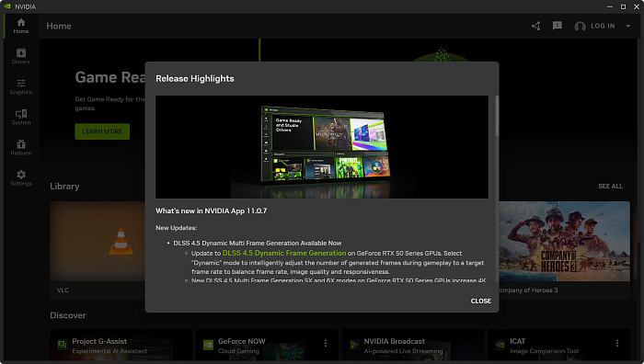Open the Settings sidebar section
644x364 pixels.
[21, 178]
